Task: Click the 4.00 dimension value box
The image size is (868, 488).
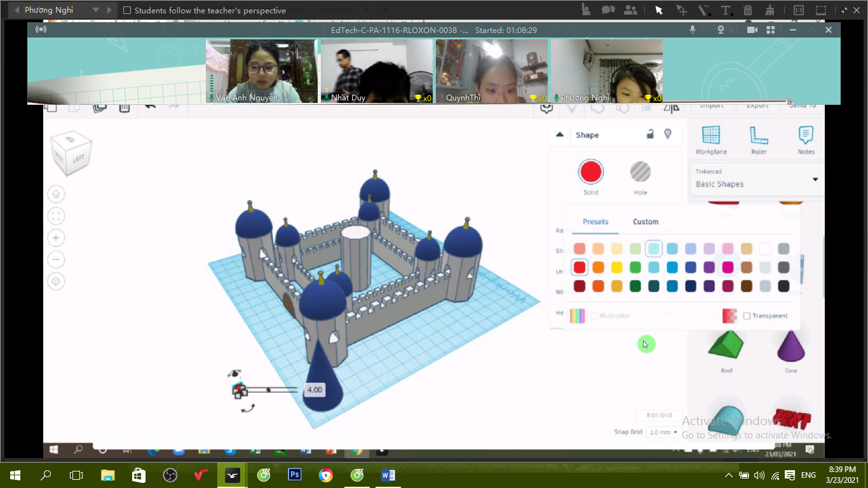Action: (315, 390)
